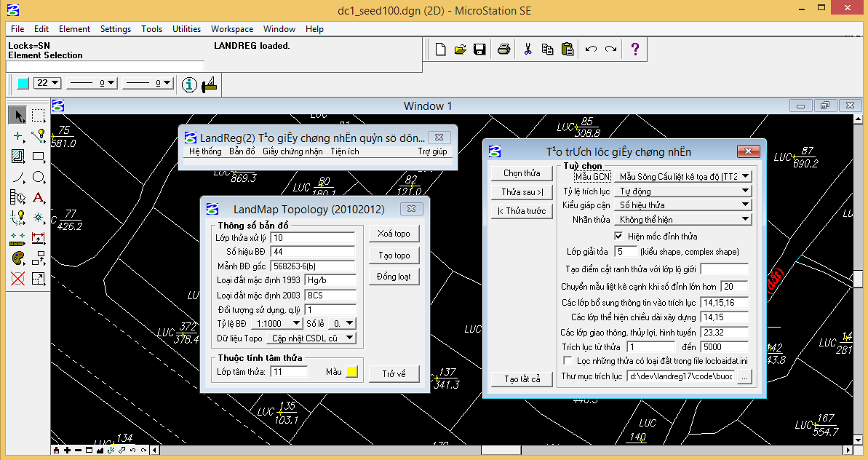Click the 'Tạo tất cả' button
The height and width of the screenshot is (460, 868).
tap(522, 379)
